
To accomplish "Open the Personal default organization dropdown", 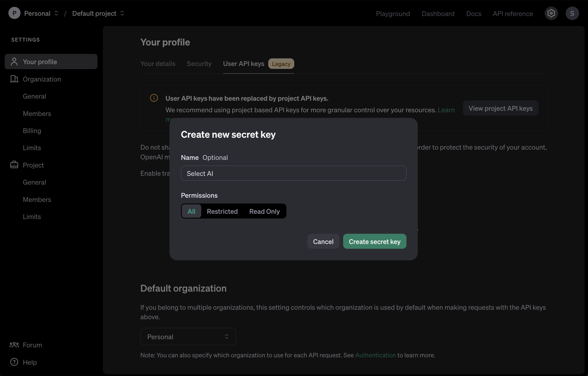I will coord(188,336).
